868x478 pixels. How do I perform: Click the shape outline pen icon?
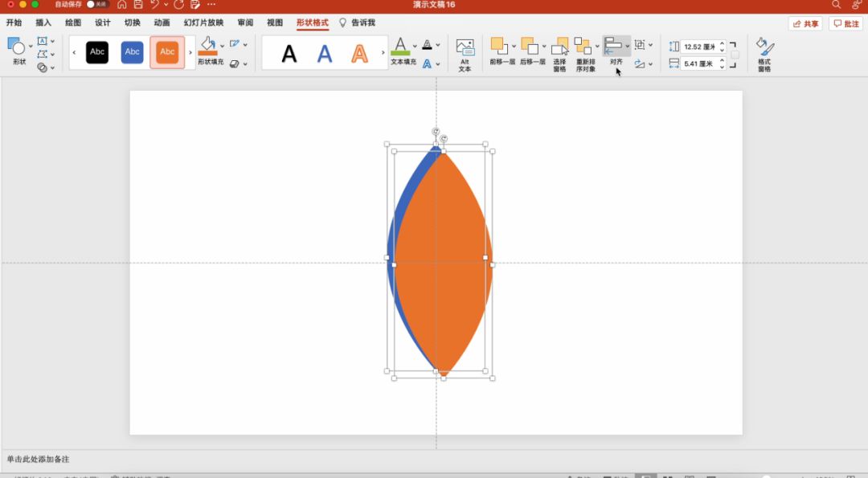pyautogui.click(x=235, y=43)
